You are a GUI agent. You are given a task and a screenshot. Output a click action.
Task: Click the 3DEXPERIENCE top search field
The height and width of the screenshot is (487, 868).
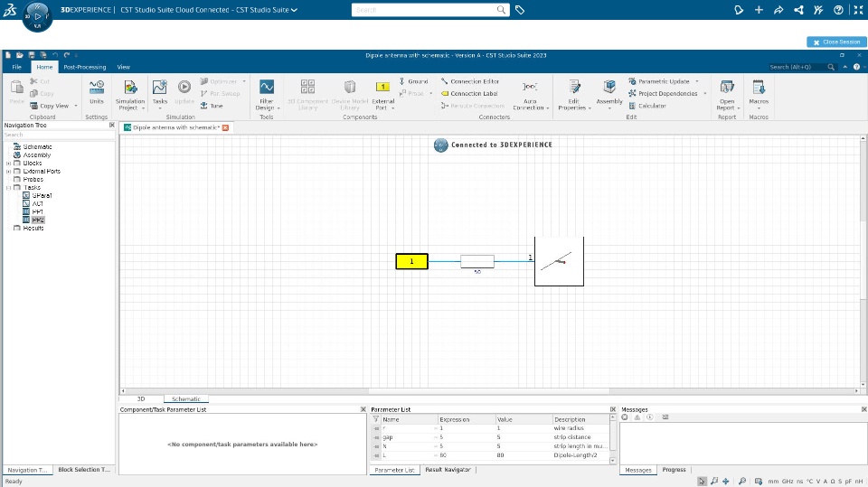coord(423,10)
